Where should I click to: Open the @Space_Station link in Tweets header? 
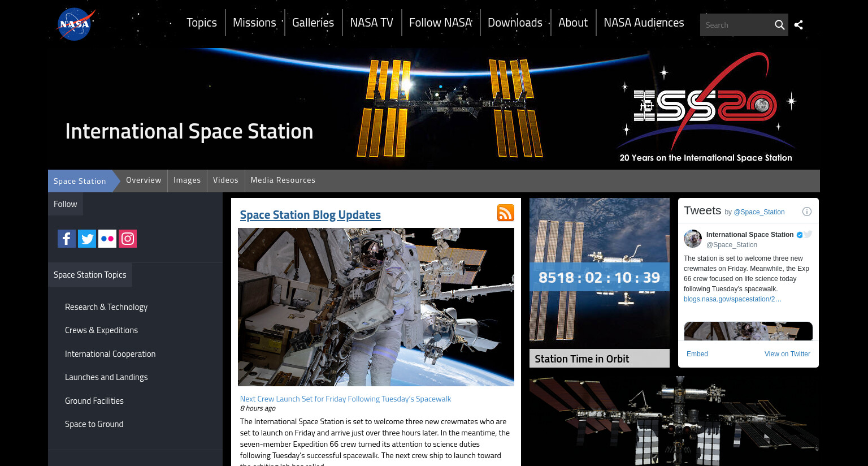point(759,212)
